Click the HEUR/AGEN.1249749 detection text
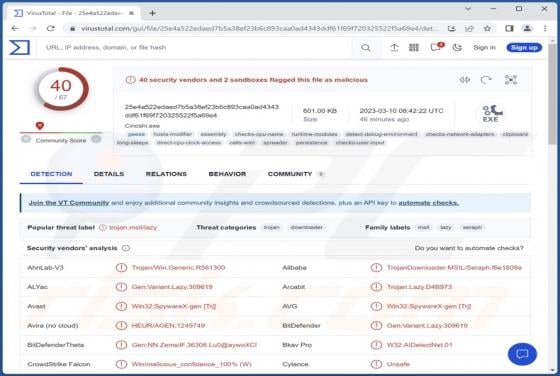The image size is (560, 376). [x=168, y=326]
